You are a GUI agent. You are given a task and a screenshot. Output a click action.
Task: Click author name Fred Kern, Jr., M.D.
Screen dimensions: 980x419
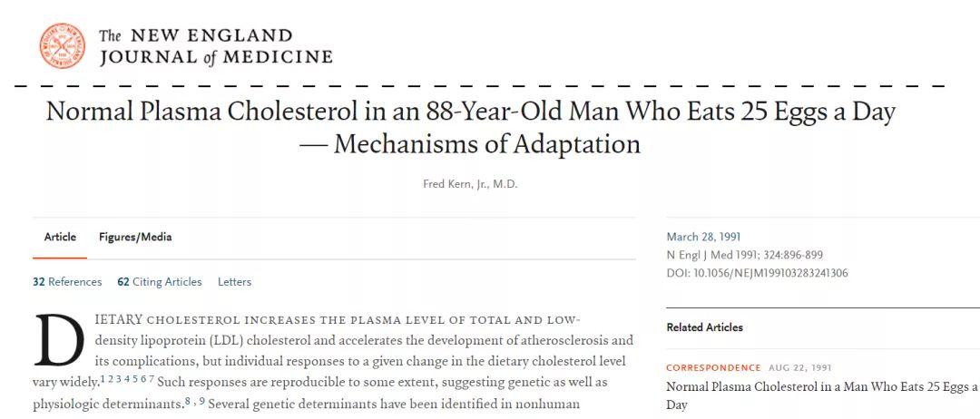[470, 185]
